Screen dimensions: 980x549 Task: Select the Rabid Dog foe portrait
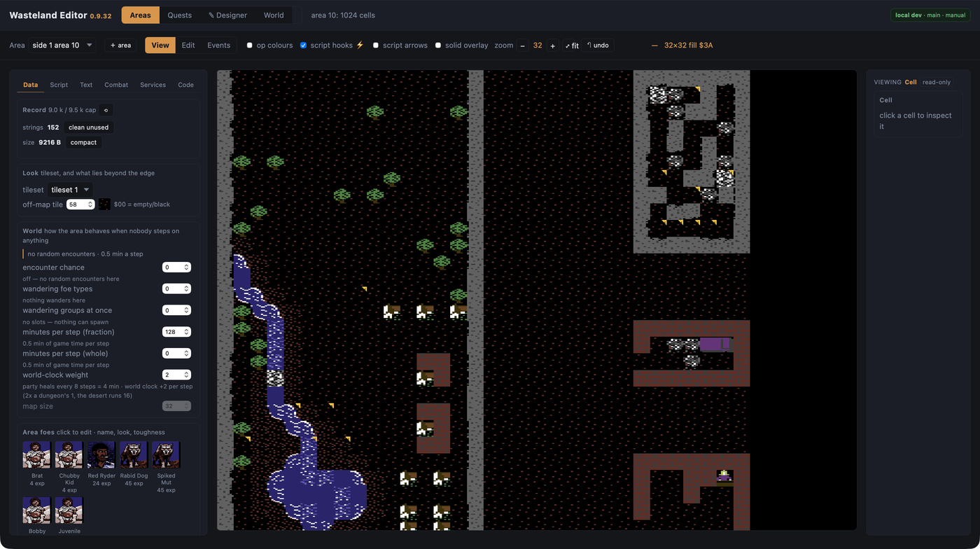tap(134, 455)
